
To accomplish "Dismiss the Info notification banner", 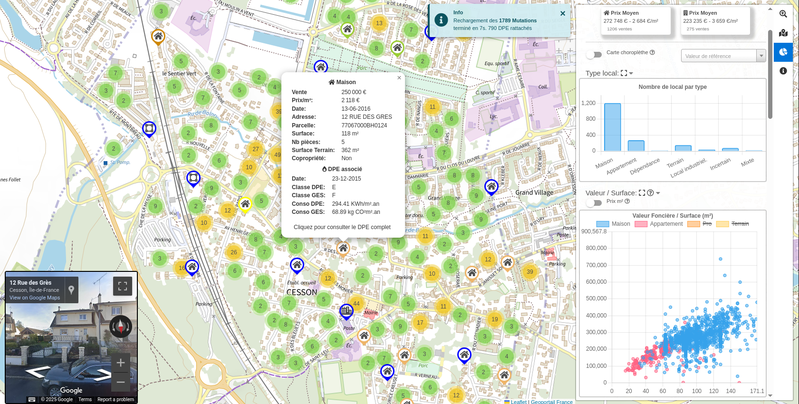I will [562, 14].
